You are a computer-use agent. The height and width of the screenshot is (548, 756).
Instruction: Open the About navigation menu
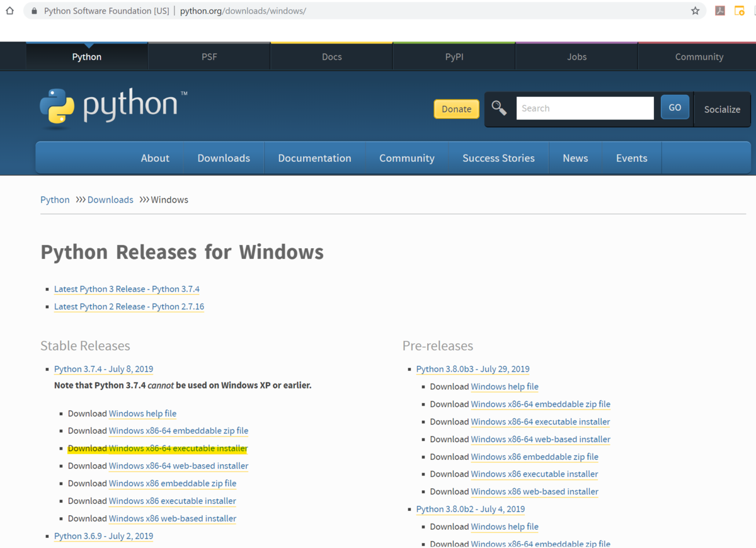coord(155,158)
